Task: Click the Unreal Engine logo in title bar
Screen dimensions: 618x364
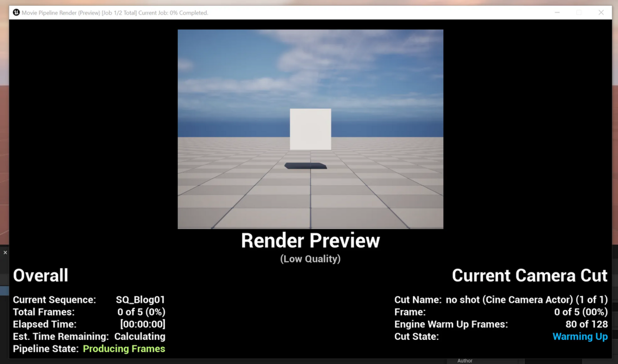Action: [x=16, y=12]
